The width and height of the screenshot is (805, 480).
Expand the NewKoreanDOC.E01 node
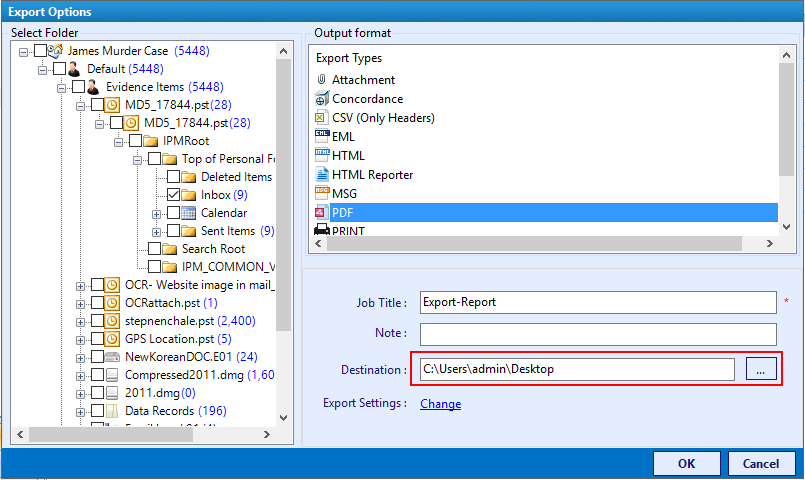80,358
